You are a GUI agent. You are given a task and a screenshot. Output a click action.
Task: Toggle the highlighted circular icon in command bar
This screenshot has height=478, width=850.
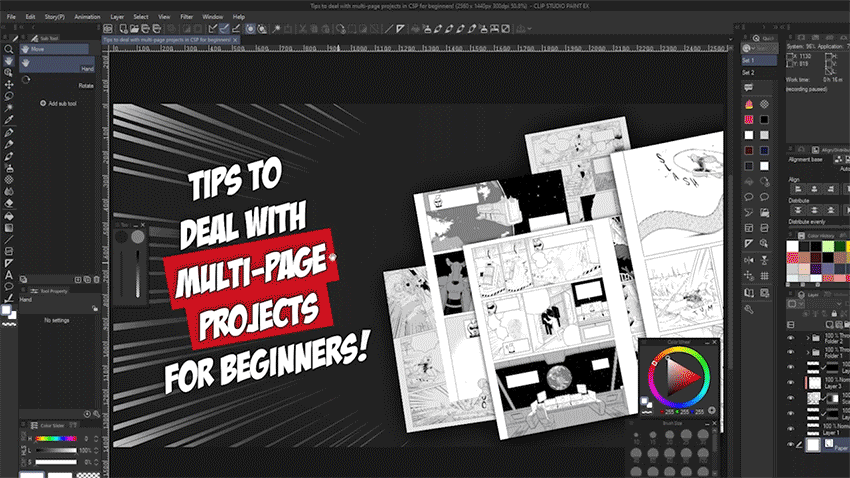pyautogui.click(x=250, y=29)
